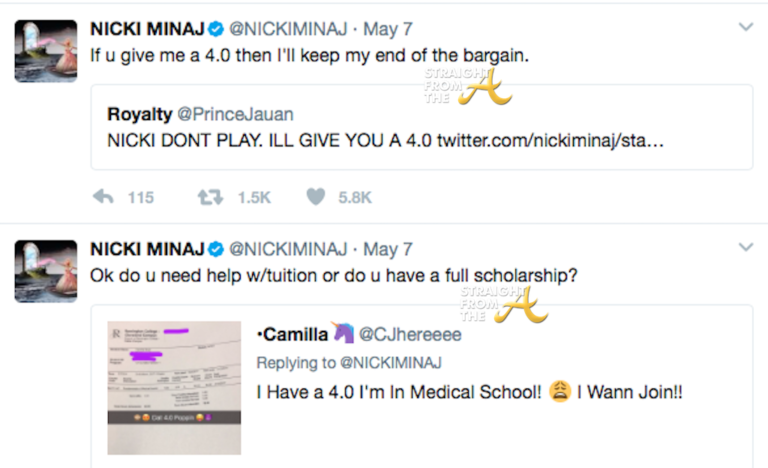Click NICKI MINAJ name on first tweet
This screenshot has width=768, height=468.
(x=147, y=28)
